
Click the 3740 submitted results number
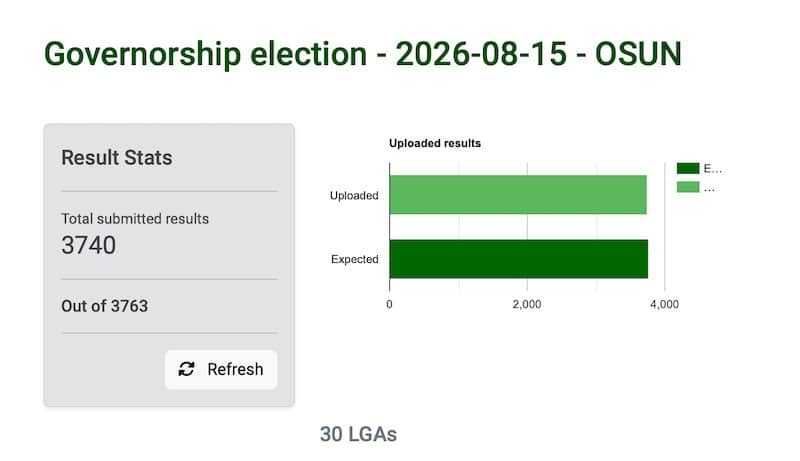[89, 245]
